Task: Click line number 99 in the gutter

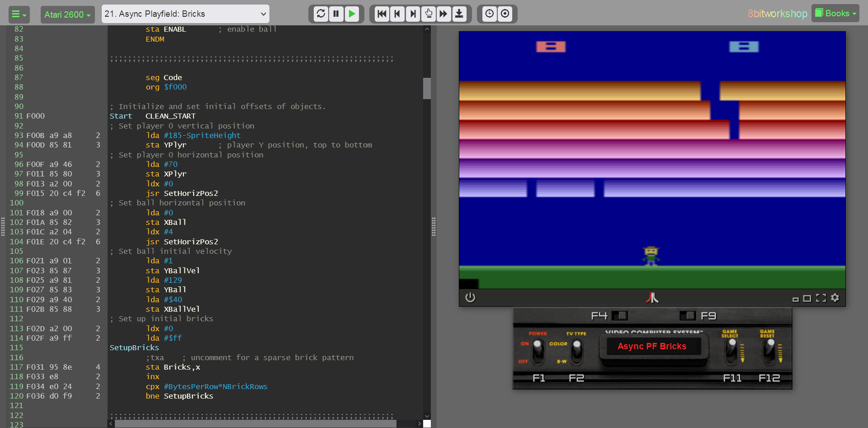Action: coord(19,193)
